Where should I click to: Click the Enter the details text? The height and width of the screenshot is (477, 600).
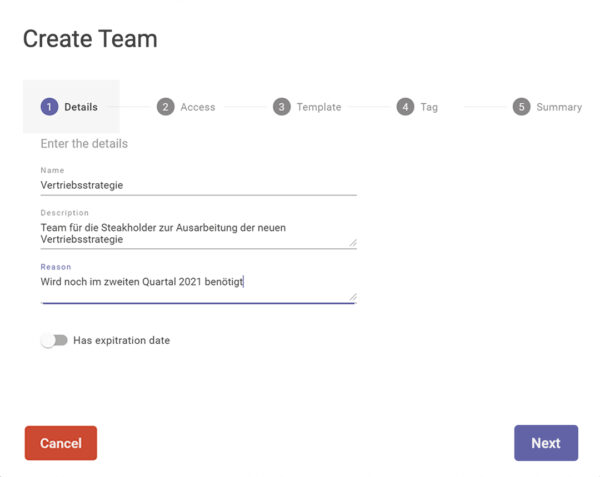[x=84, y=144]
